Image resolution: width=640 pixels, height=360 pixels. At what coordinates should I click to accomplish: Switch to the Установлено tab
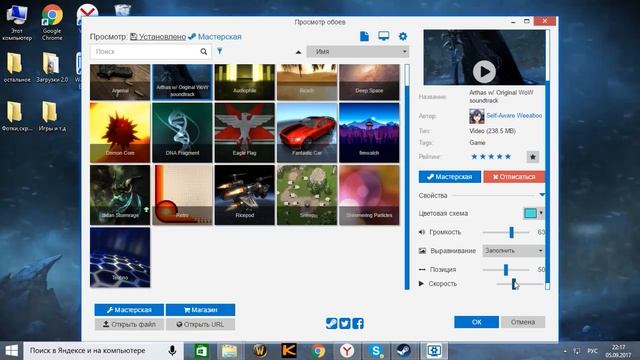point(158,37)
